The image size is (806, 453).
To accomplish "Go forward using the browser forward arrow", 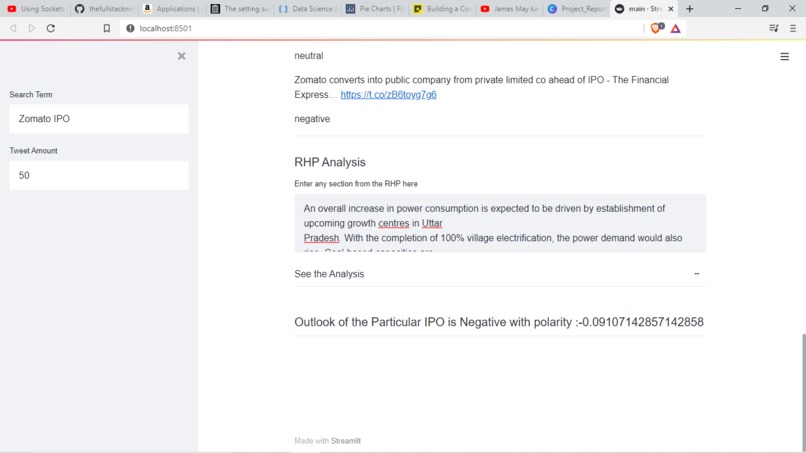I will tap(32, 28).
